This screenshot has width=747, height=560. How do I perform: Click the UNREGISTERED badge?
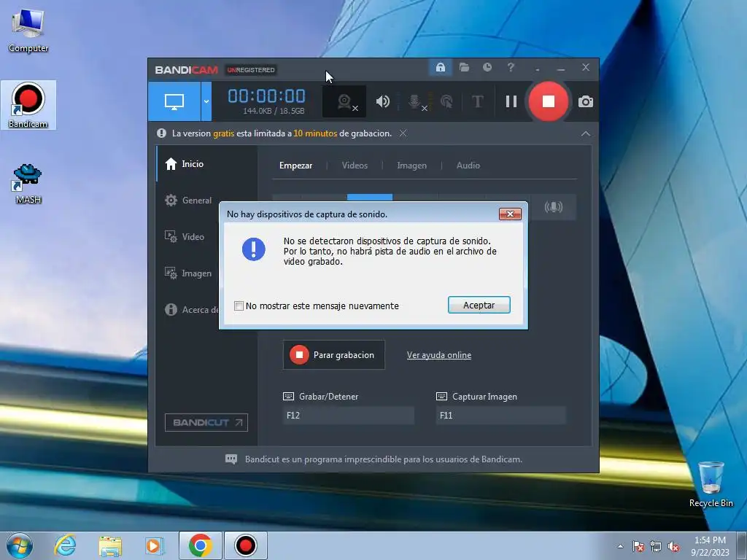point(251,70)
